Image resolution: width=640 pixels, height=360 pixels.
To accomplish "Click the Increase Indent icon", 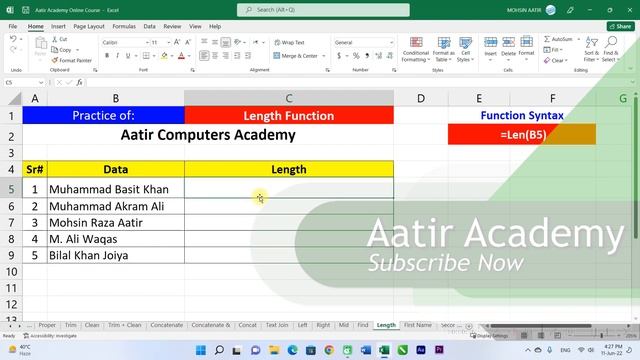I will 248,56.
